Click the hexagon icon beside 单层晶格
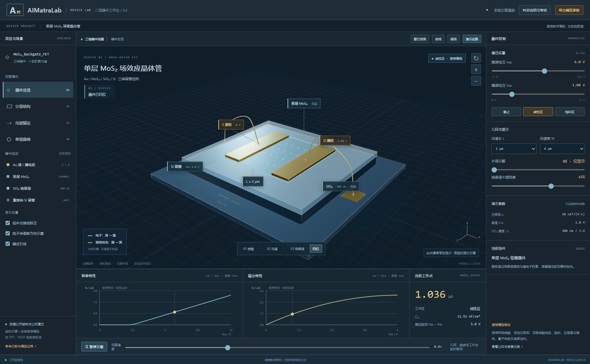 9,139
